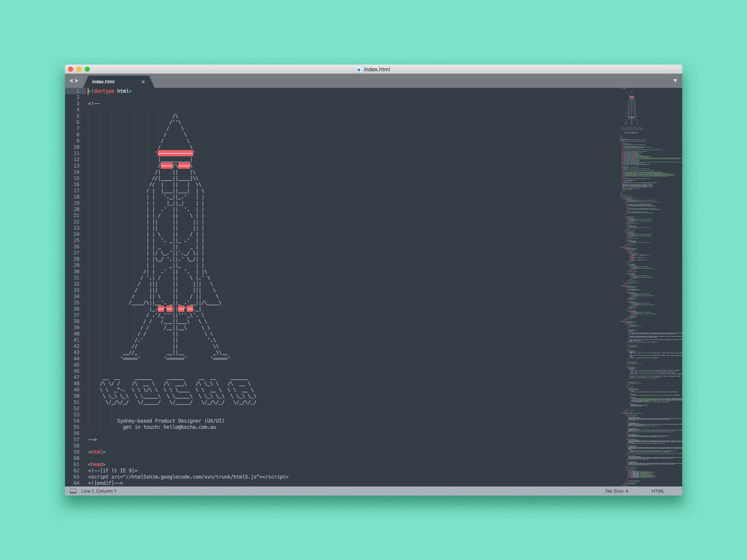Click the 'Line 1, Column 1' status indicator
Image resolution: width=747 pixels, height=560 pixels.
point(99,491)
